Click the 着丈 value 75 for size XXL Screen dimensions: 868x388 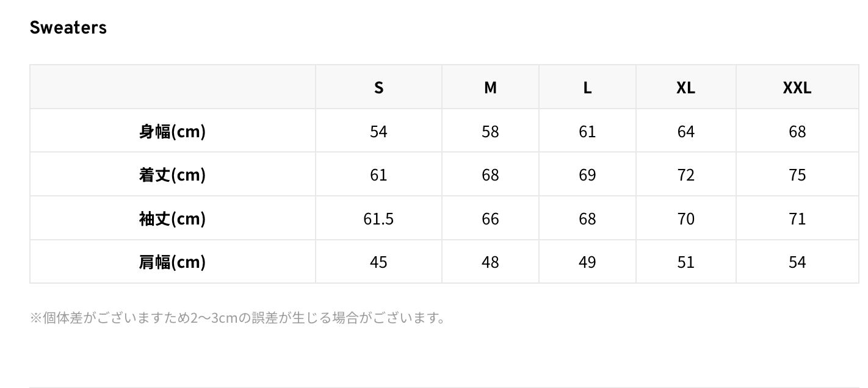[797, 174]
